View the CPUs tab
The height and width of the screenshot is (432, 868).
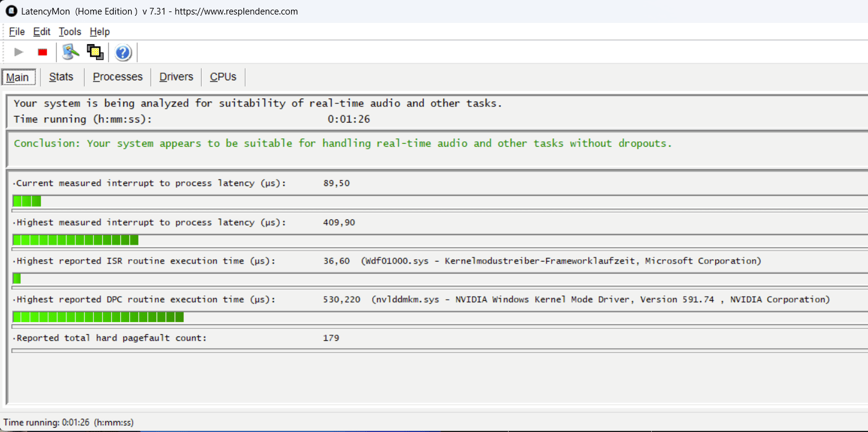[223, 77]
